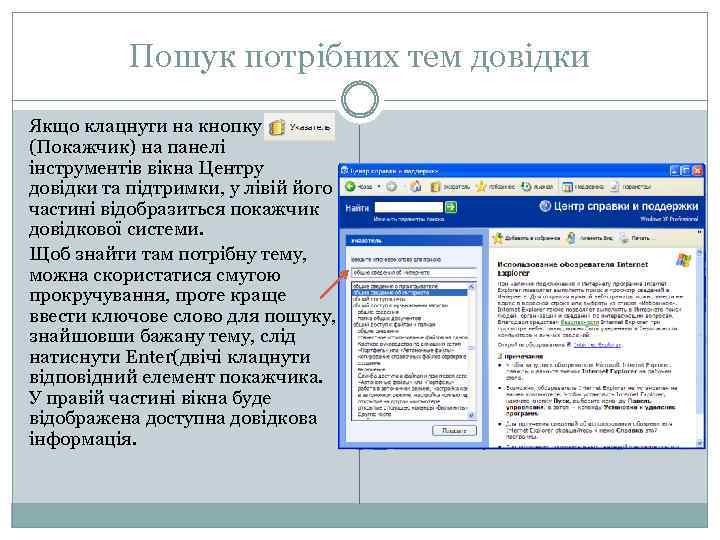Click the Печать (Print) button
720x540 pixels.
[635, 238]
